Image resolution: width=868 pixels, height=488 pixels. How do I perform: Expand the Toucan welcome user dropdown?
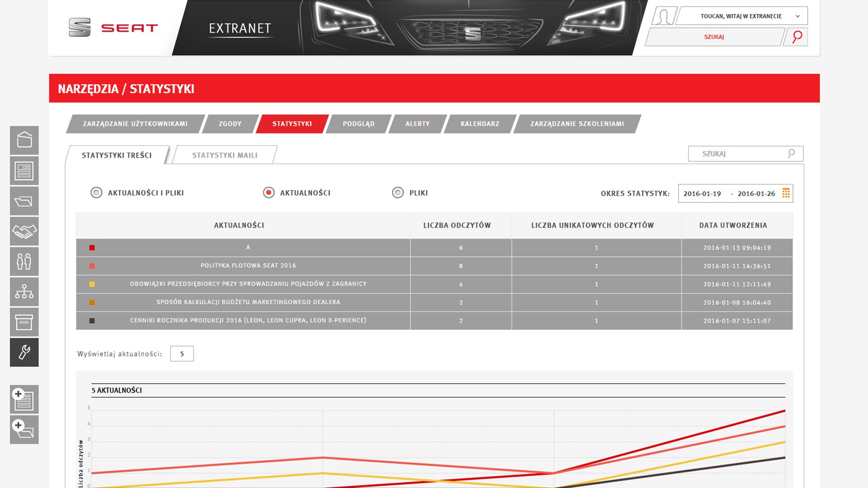coord(797,16)
